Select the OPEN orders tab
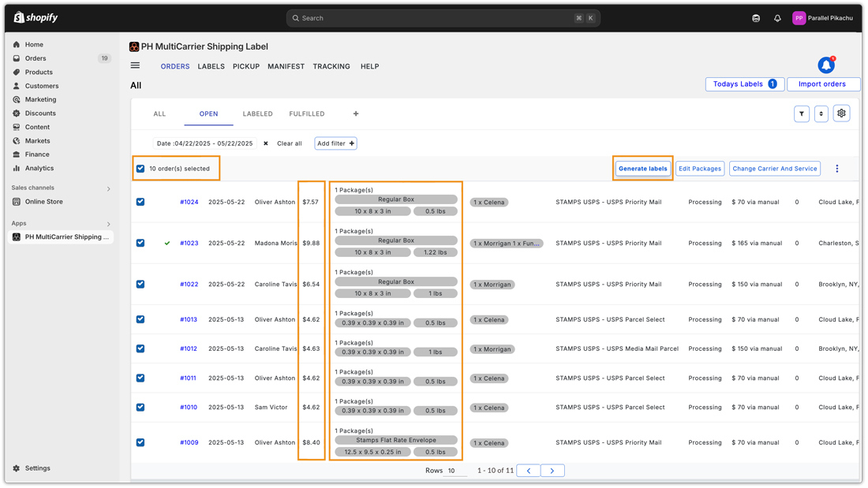 tap(208, 114)
